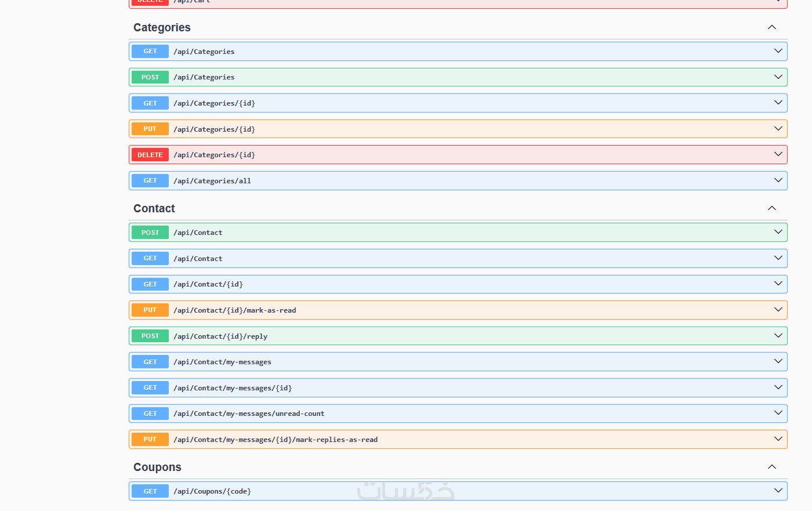Expand GET /api/Contact/my-messages row arrow
Screen dimensions: 812x511
(x=778, y=361)
